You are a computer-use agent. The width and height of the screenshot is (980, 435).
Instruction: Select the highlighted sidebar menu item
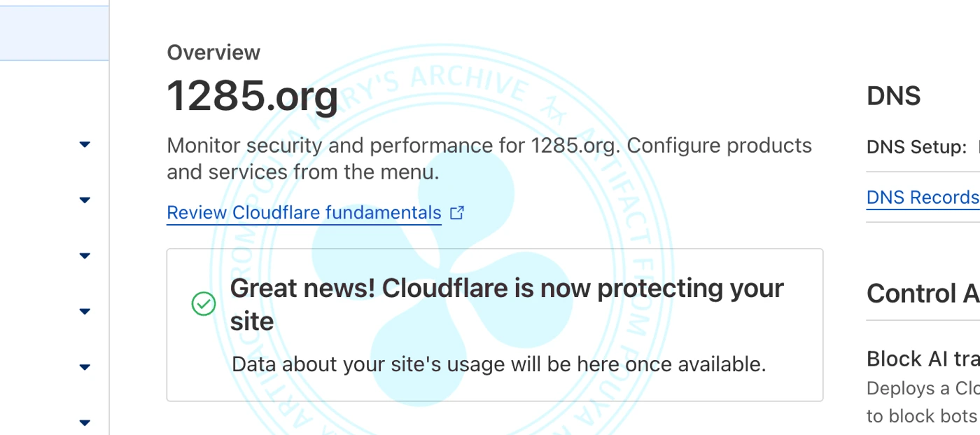[54, 33]
